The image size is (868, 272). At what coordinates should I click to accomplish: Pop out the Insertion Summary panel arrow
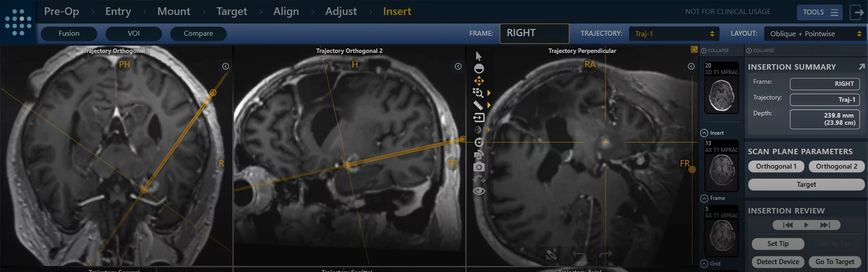[x=862, y=67]
